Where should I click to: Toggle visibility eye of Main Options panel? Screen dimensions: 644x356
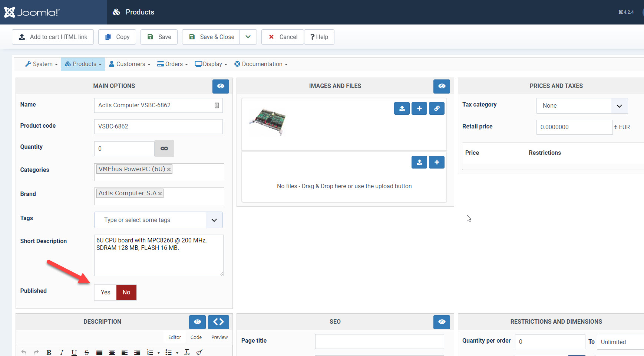click(x=221, y=86)
